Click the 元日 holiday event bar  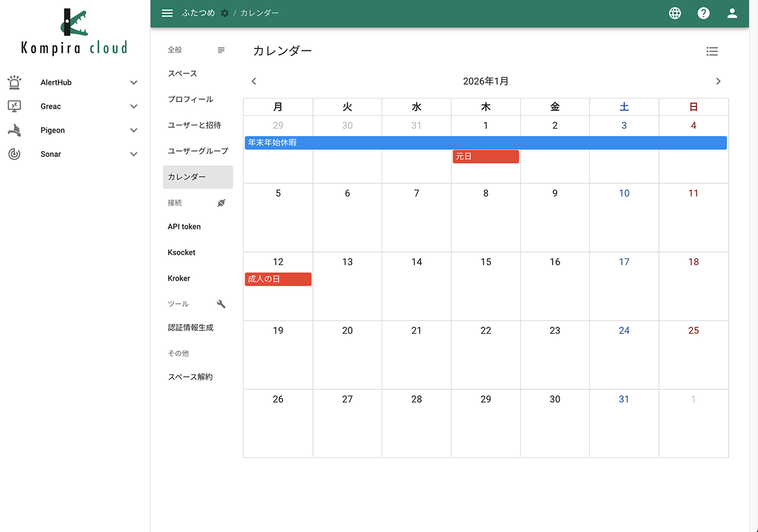[x=485, y=156]
